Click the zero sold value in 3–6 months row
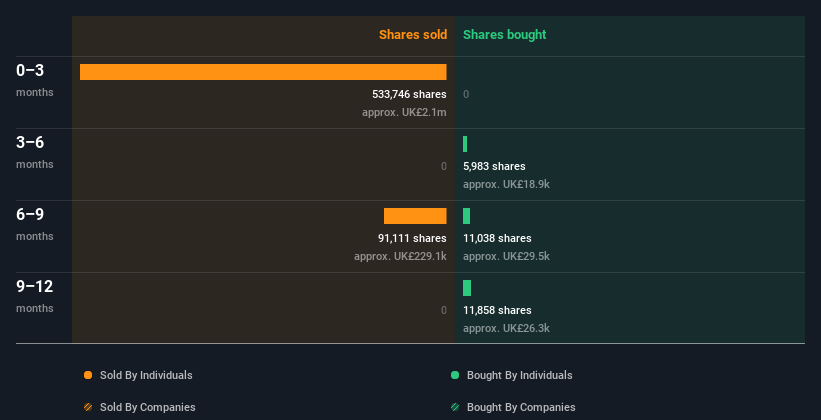 [444, 167]
